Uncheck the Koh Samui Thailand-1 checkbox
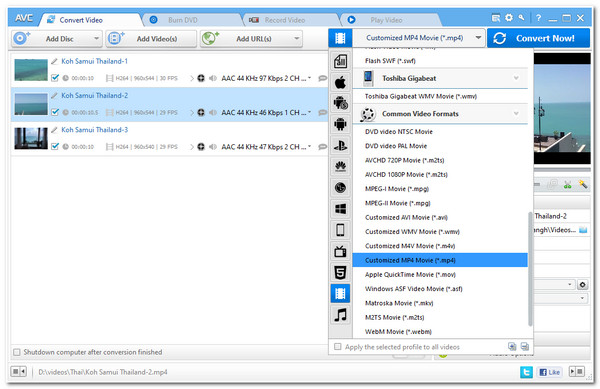The width and height of the screenshot is (600, 389). point(55,78)
